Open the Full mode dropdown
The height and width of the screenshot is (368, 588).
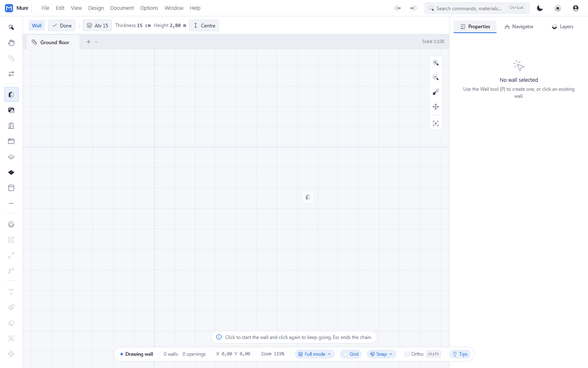[x=314, y=354]
